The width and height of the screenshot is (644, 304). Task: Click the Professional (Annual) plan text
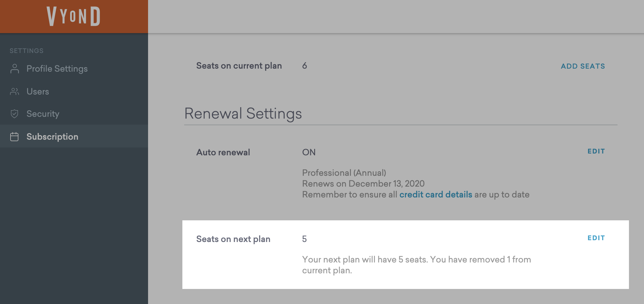coord(344,173)
